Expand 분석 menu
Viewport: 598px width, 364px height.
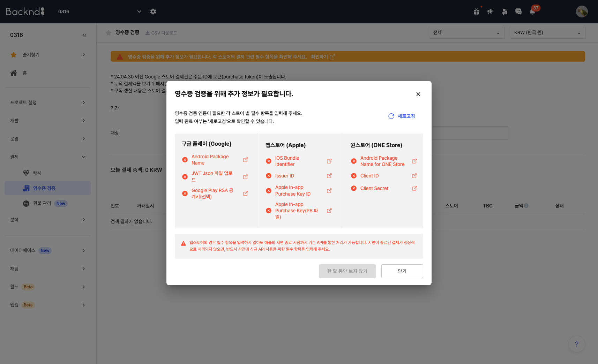point(47,220)
